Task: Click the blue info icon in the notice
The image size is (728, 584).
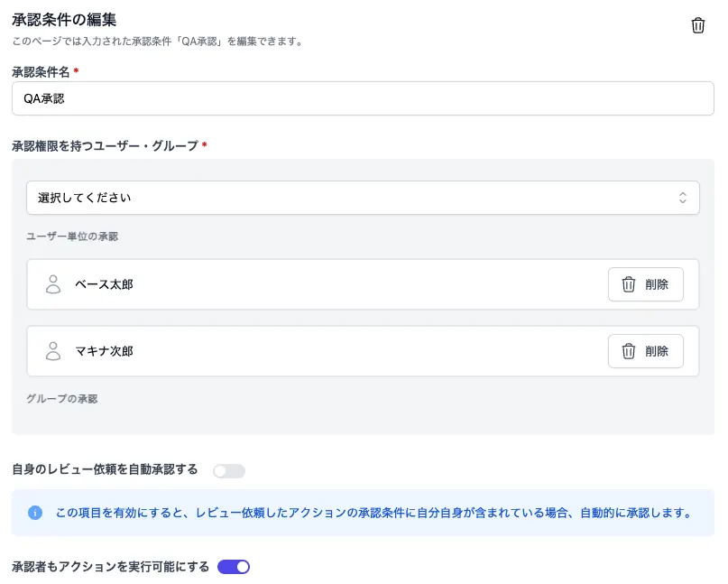Action: (x=35, y=513)
